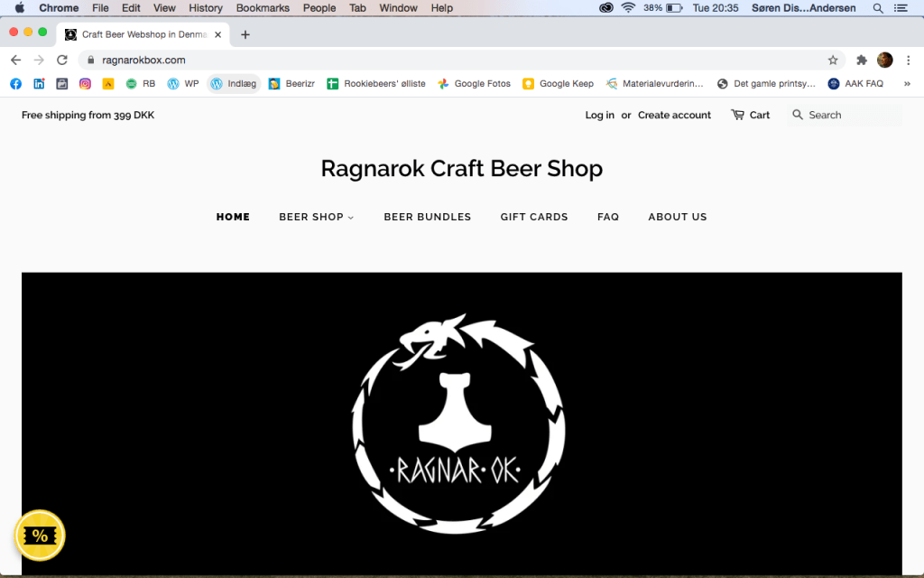
Task: Show hidden bookmarks with the overflow chevron
Action: click(x=906, y=84)
